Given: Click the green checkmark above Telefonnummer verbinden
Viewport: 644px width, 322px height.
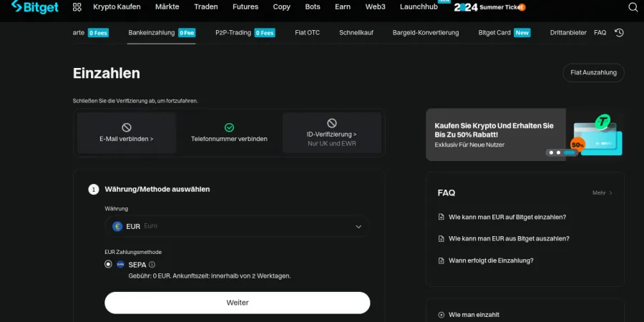Looking at the screenshot, I should coord(229,127).
